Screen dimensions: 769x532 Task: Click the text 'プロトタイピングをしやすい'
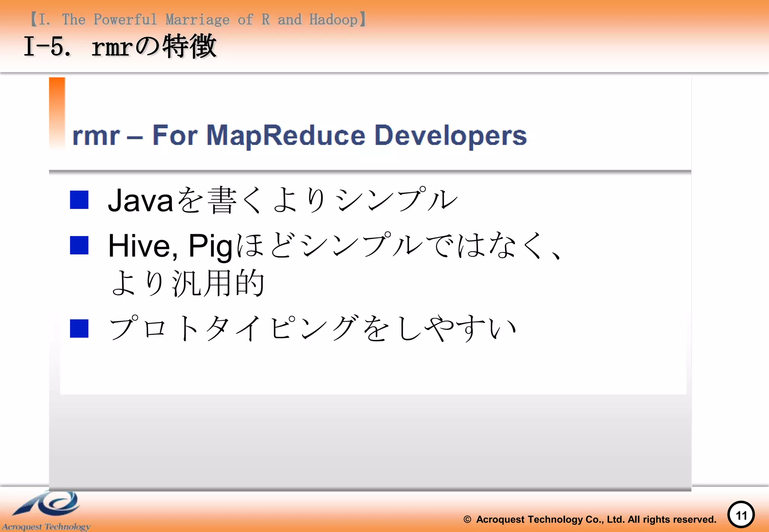point(313,328)
